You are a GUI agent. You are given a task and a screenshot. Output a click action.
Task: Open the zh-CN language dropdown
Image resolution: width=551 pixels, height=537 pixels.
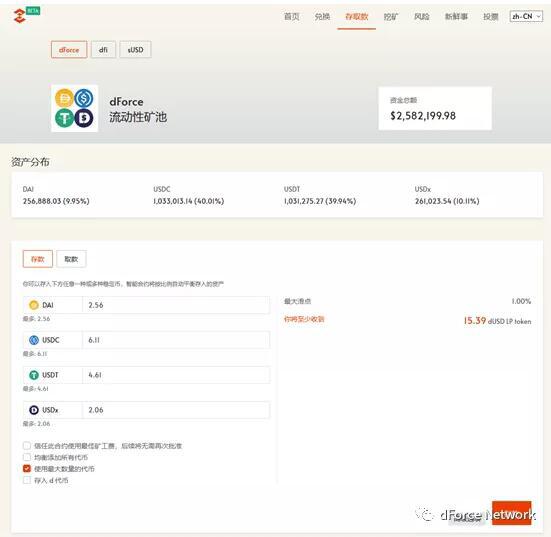[x=526, y=17]
